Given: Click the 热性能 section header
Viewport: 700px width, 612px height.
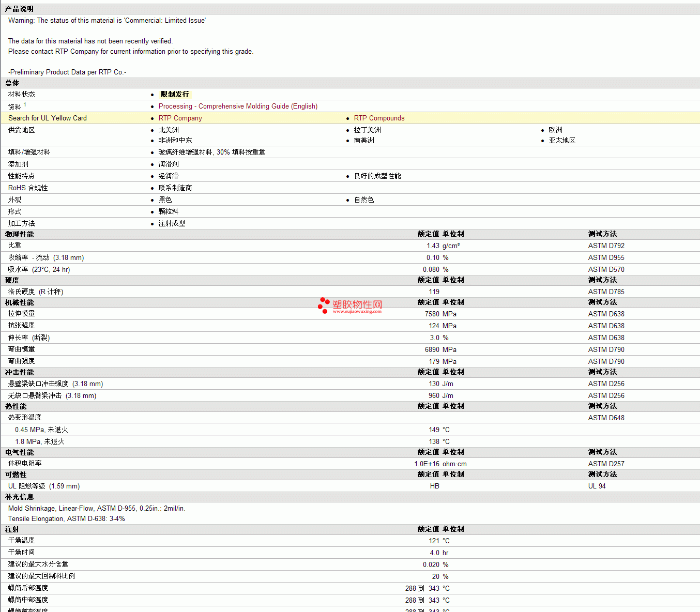Looking at the screenshot, I should click(x=16, y=406).
